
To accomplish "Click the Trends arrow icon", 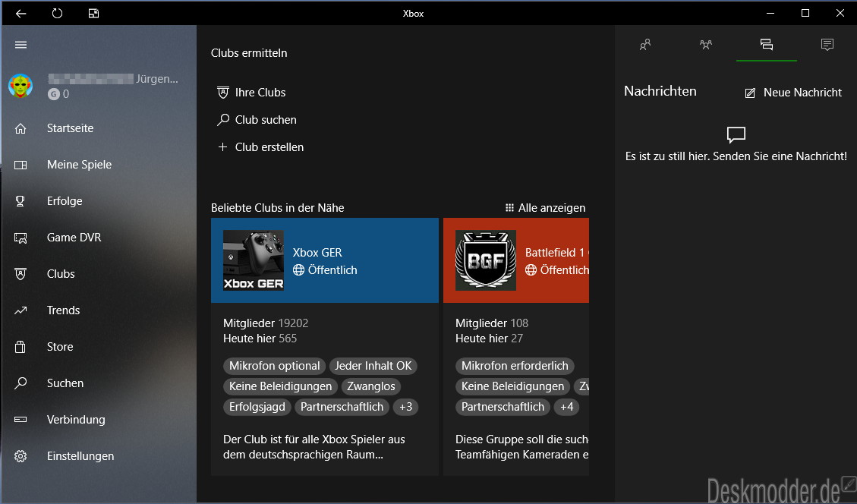I will coord(20,310).
